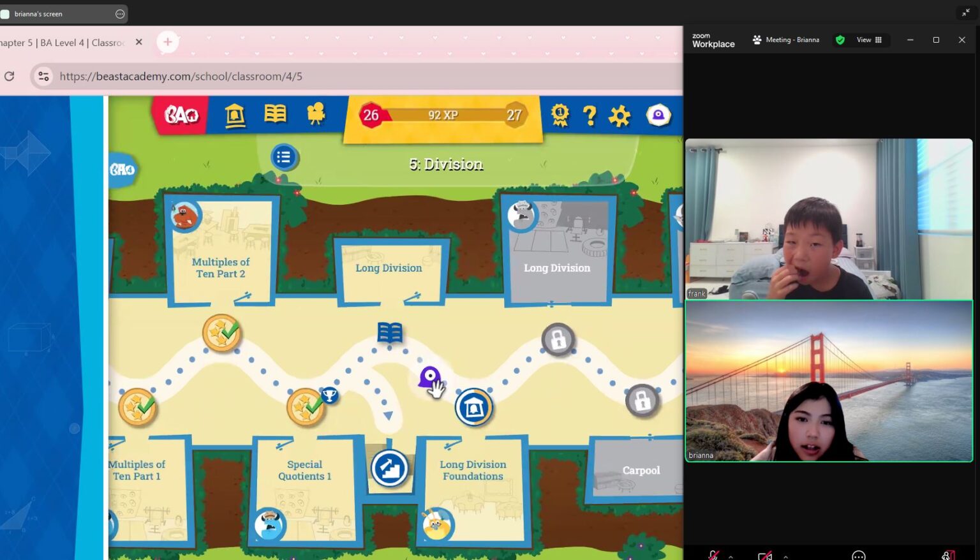Open the Zoom More options ellipsis button

point(859,556)
